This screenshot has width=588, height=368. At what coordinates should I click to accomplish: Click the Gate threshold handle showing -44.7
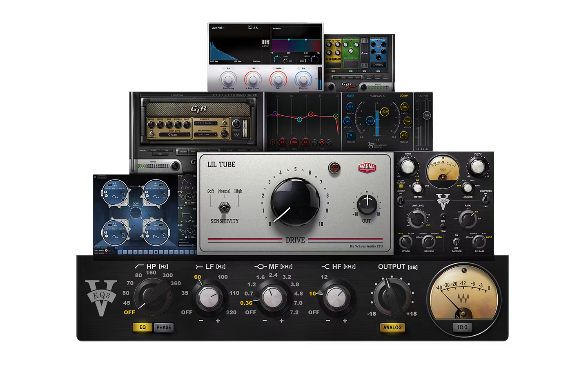click(x=370, y=121)
